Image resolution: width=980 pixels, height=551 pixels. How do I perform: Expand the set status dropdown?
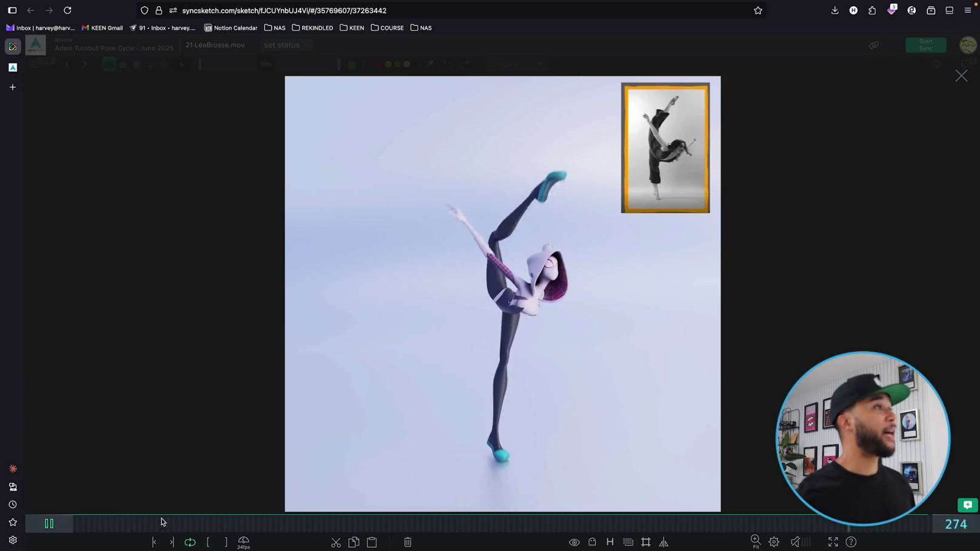click(286, 45)
